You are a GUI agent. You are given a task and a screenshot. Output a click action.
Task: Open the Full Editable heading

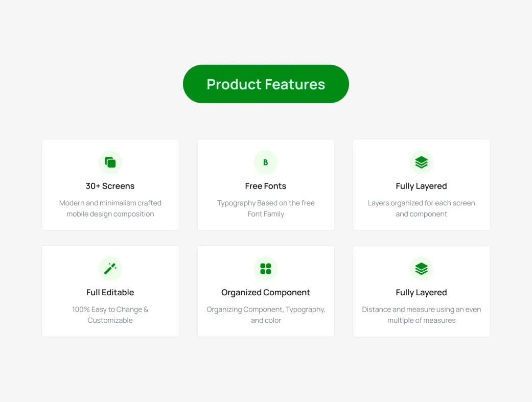point(110,292)
